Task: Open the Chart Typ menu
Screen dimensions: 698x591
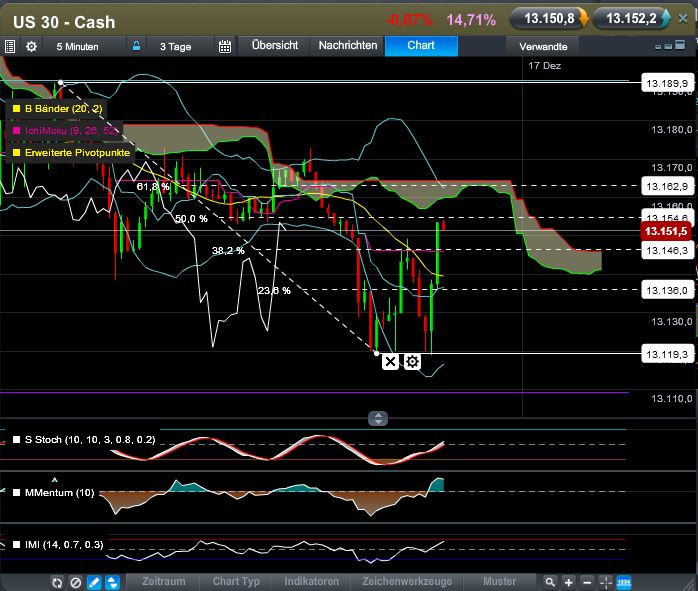Action: point(236,582)
